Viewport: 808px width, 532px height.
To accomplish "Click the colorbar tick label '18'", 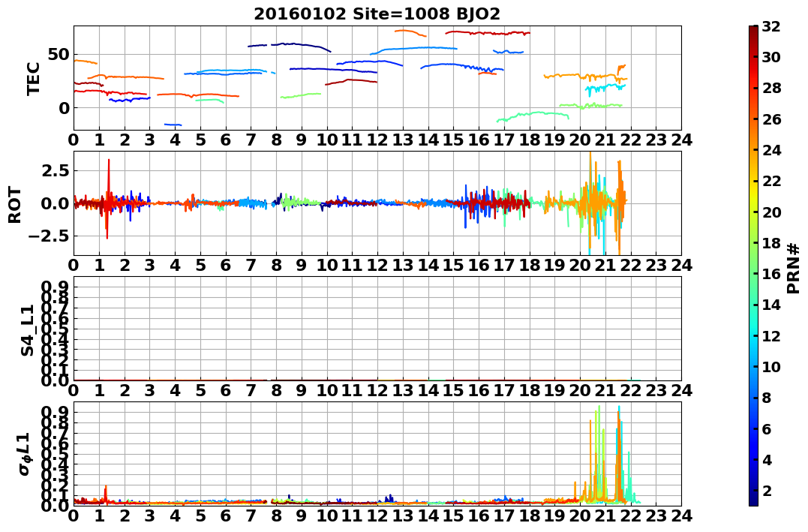I will pos(771,243).
